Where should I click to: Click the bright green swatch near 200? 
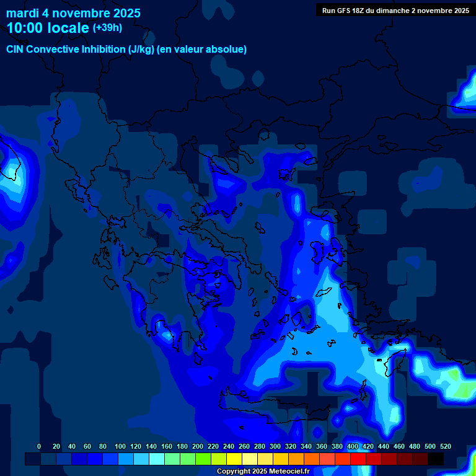(x=203, y=459)
